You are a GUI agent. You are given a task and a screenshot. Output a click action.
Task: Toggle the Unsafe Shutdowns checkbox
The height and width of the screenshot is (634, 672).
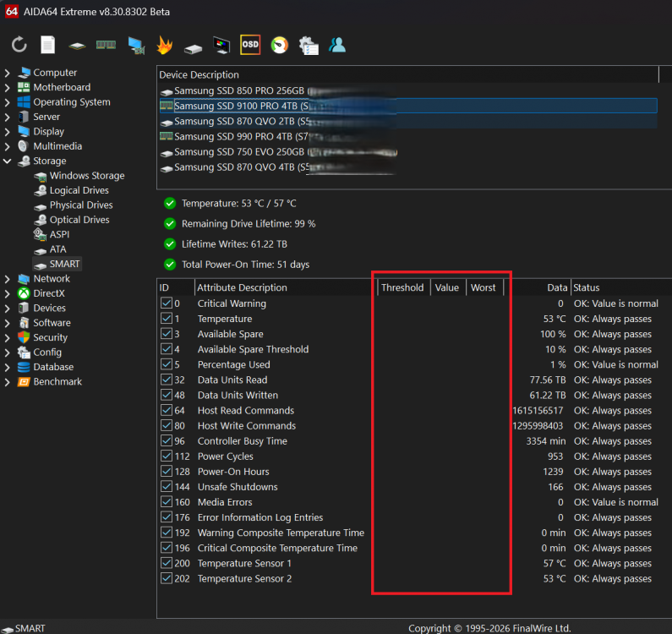pos(167,487)
